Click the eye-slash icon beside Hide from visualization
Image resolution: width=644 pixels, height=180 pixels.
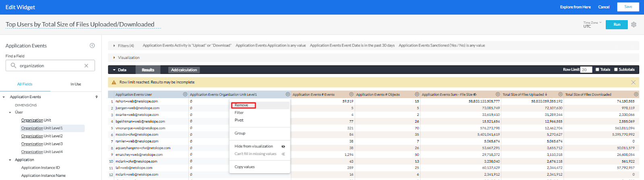pyautogui.click(x=283, y=147)
